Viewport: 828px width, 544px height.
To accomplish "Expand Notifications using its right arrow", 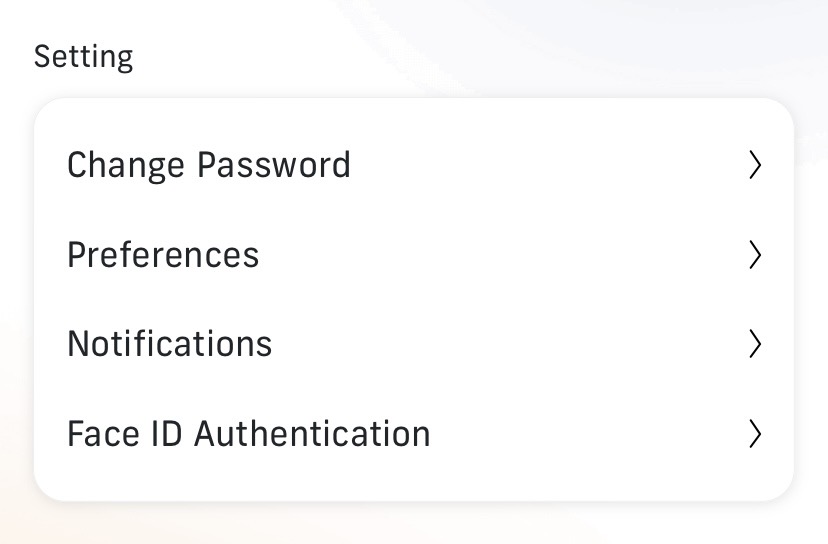I will click(755, 344).
